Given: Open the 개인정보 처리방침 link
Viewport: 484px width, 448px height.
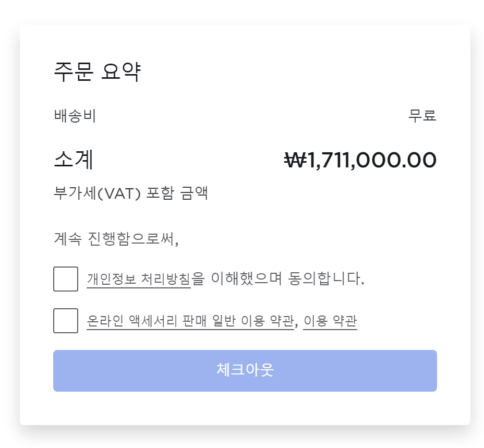Looking at the screenshot, I should pos(139,280).
